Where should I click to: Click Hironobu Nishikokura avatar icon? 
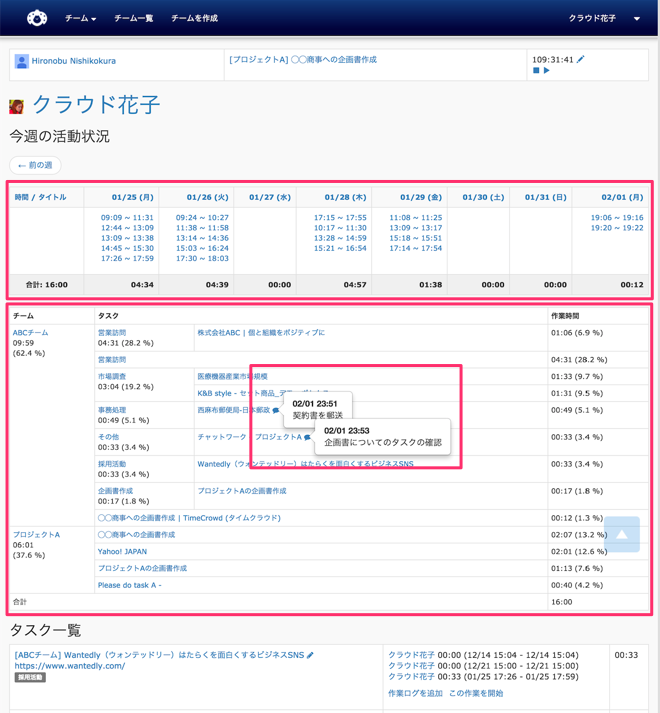tap(21, 61)
